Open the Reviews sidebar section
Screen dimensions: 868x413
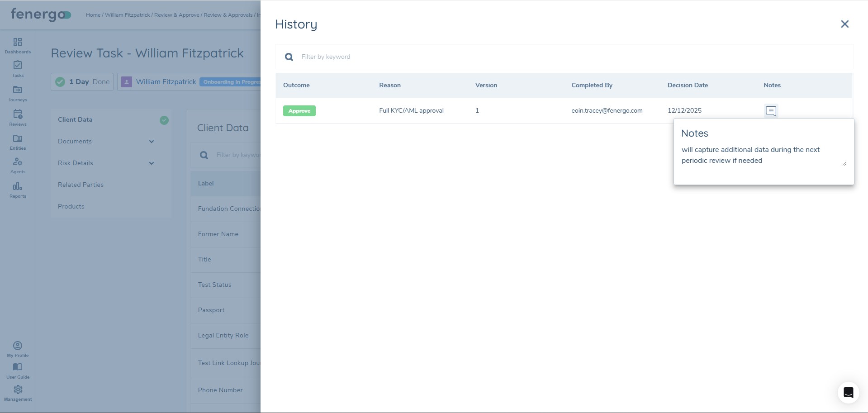18,118
